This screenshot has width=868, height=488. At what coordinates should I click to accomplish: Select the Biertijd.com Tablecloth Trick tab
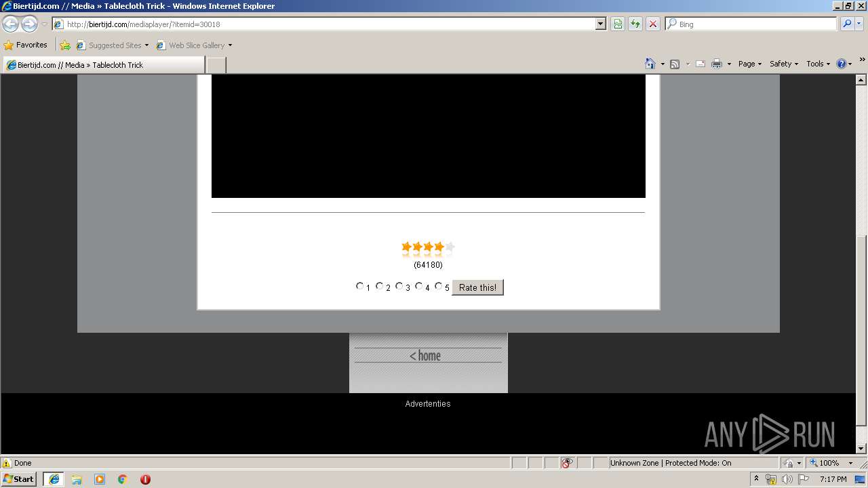tap(104, 65)
